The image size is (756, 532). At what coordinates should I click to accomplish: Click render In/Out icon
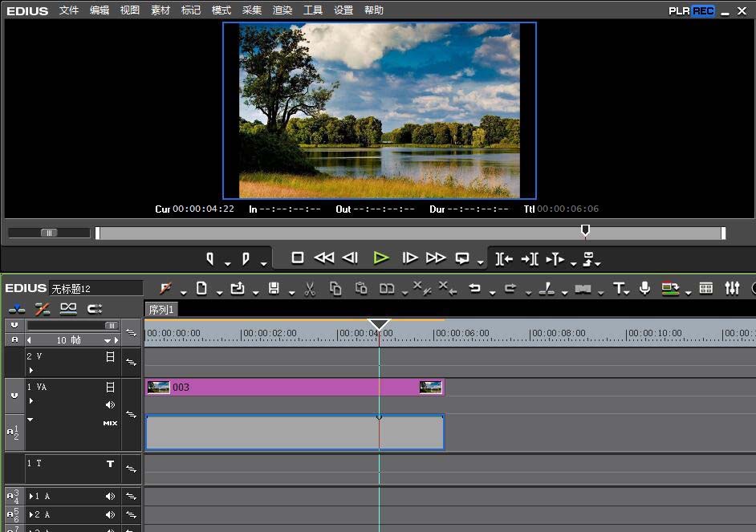pyautogui.click(x=670, y=289)
